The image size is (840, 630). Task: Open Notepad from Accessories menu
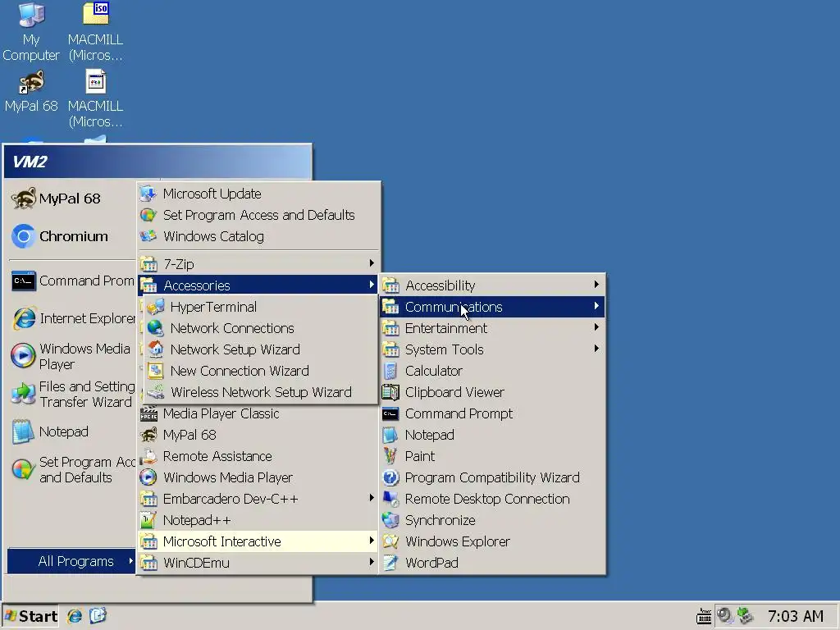(x=492, y=435)
